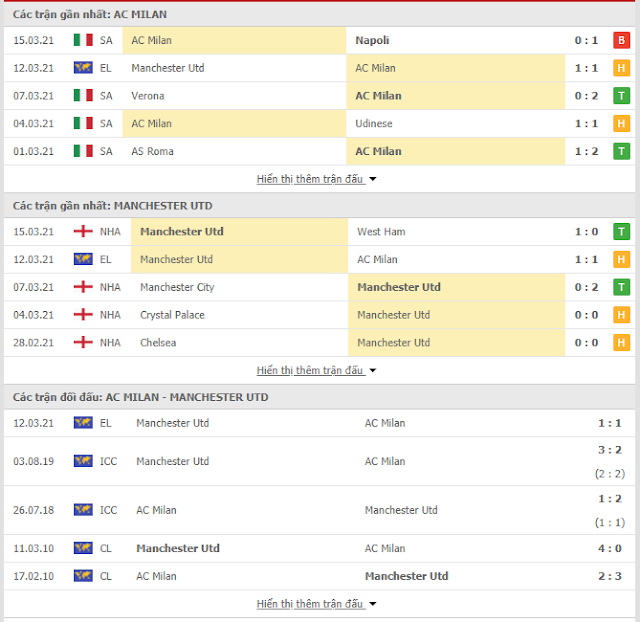Click the (2 : 2) halftime score
The height and width of the screenshot is (622, 640).
pyautogui.click(x=610, y=474)
